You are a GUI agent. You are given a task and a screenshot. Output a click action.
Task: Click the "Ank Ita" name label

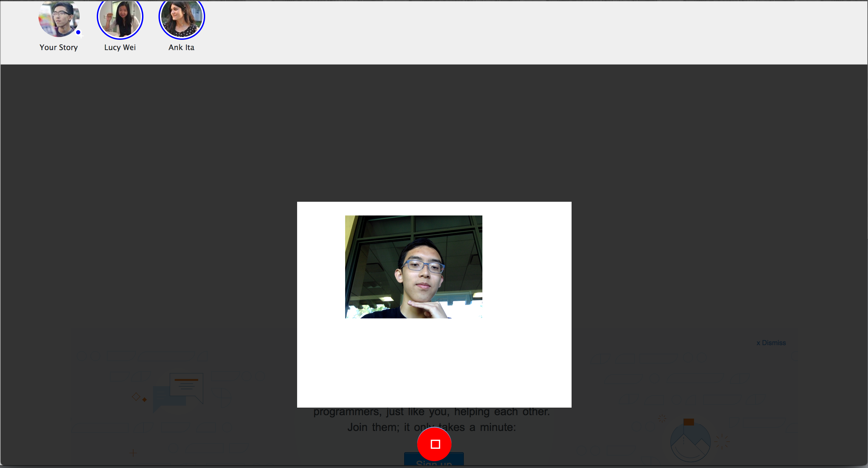point(181,47)
